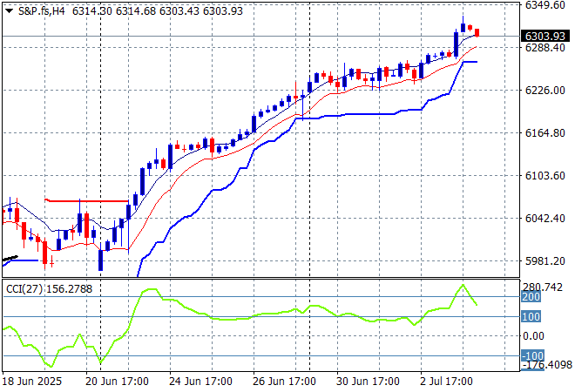This screenshot has height=392, width=575.
Task: Click the 6103.60 price axis value
Action: [545, 176]
